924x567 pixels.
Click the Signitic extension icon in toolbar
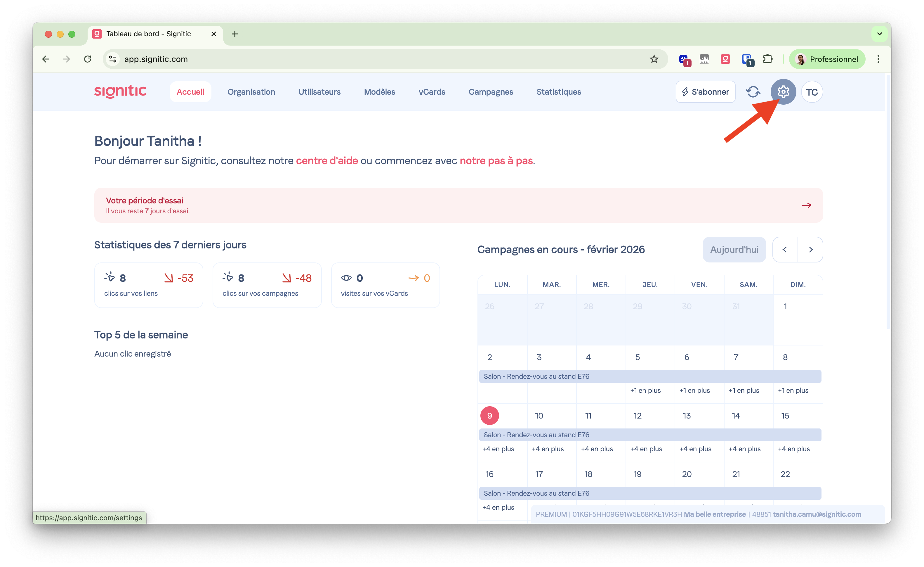(x=725, y=59)
